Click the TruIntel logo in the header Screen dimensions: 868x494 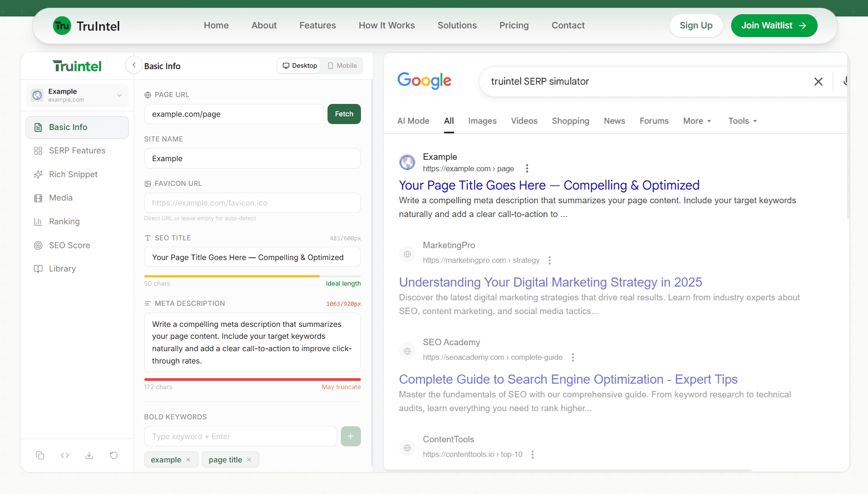click(x=86, y=26)
